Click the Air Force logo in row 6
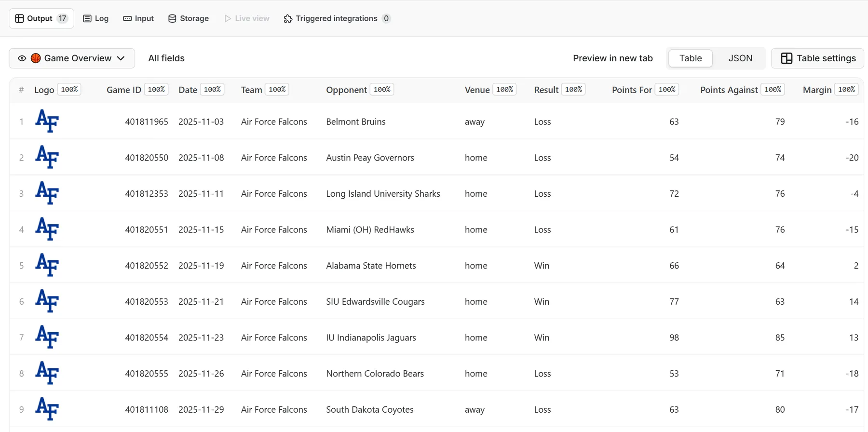 tap(47, 301)
